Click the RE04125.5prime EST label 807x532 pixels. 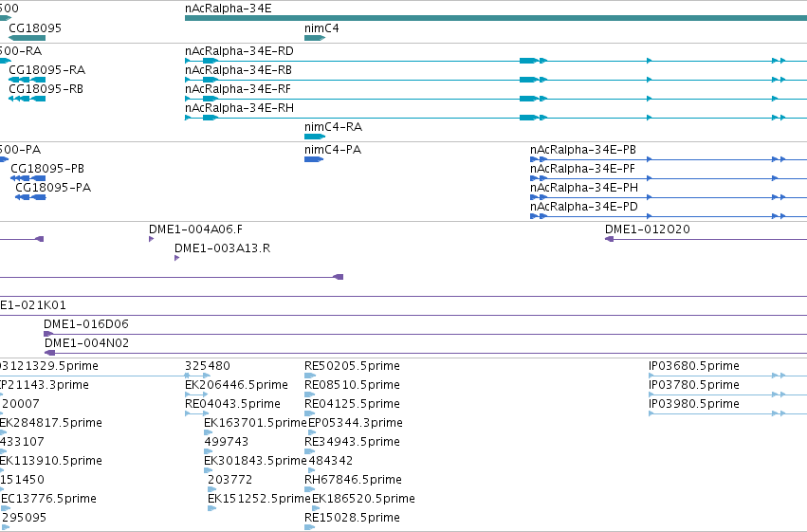(352, 404)
